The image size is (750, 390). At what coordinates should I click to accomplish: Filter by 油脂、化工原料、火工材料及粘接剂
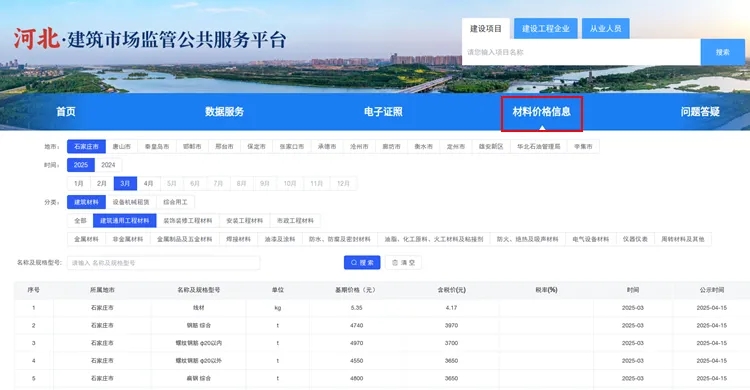pyautogui.click(x=434, y=239)
